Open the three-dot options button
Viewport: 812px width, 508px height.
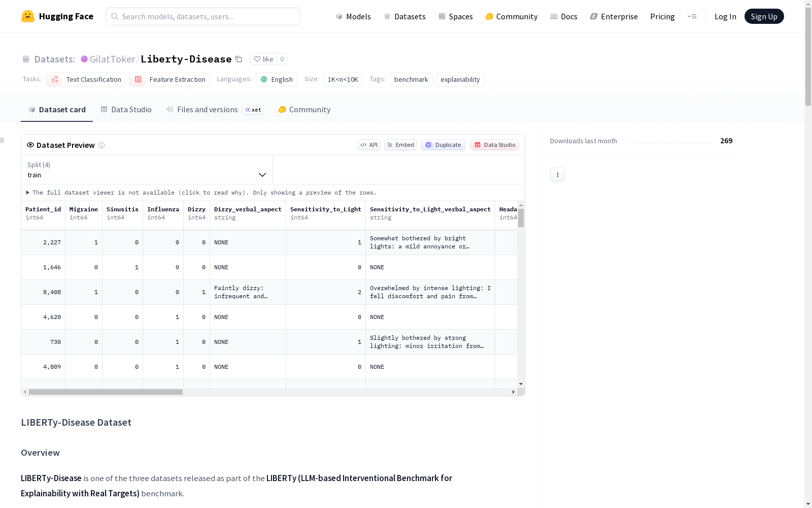coord(558,175)
